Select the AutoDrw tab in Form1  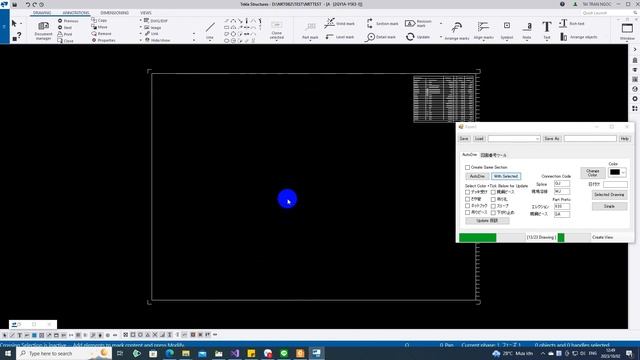(469, 155)
